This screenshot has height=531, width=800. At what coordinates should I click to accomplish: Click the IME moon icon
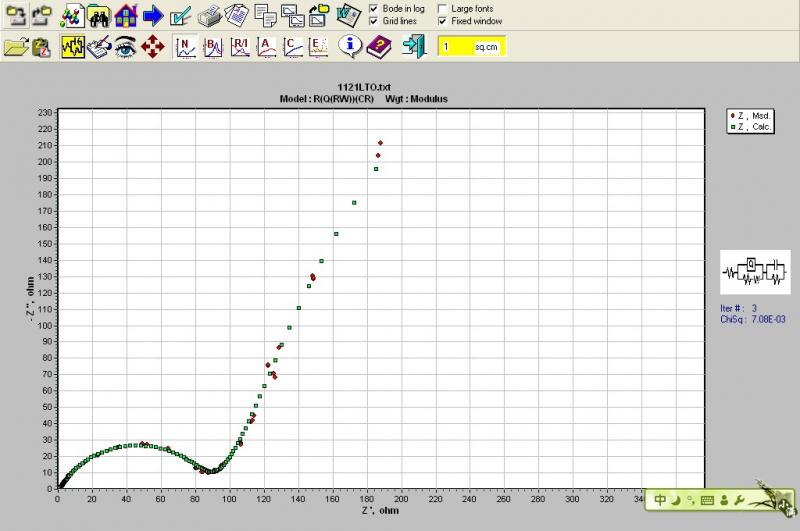coord(676,500)
